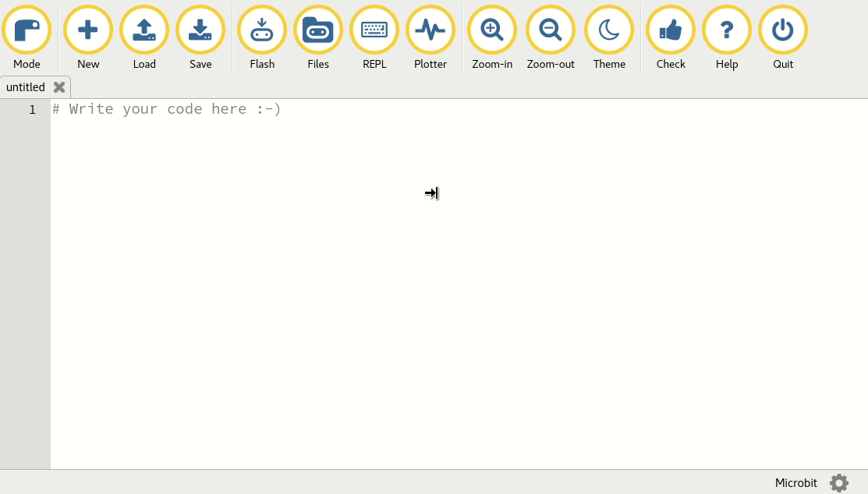Screen dimensions: 868x494
Task: Check the code with thumbs-up button
Action: (x=671, y=31)
